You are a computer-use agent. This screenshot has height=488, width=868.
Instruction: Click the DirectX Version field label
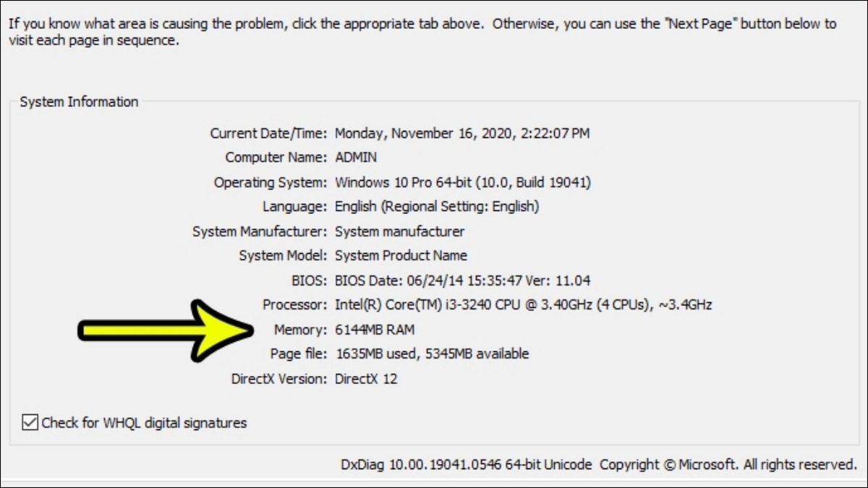[279, 379]
